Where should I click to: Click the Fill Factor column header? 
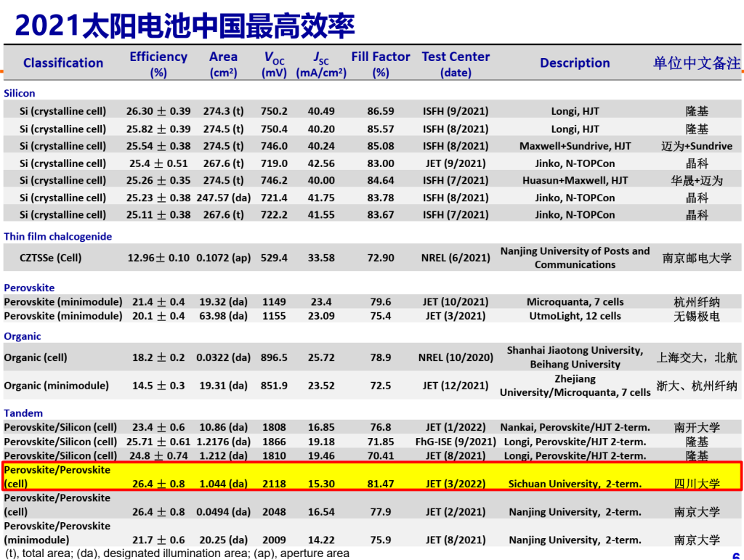pyautogui.click(x=381, y=63)
